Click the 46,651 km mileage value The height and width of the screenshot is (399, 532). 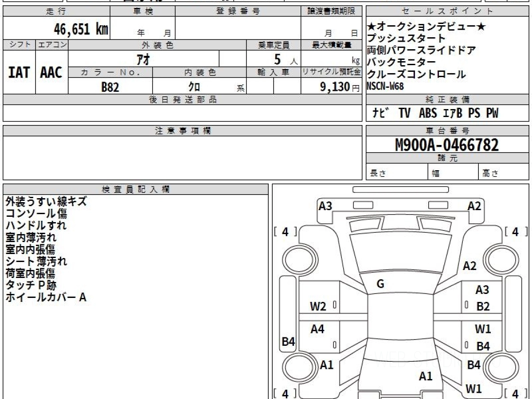[x=82, y=29]
